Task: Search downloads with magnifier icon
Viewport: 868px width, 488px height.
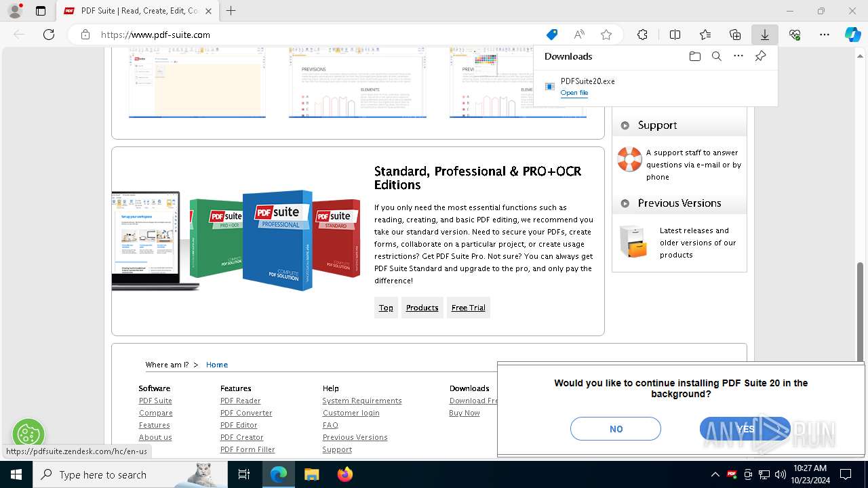Action: (x=716, y=56)
